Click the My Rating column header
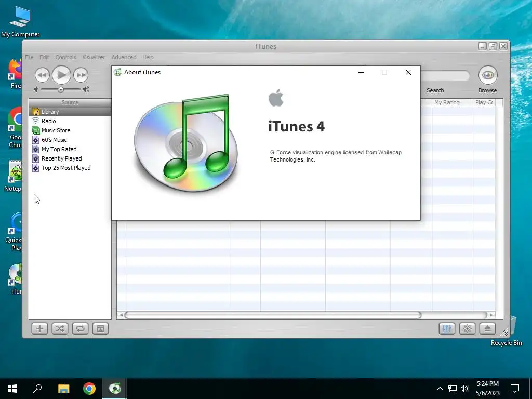 pos(452,102)
